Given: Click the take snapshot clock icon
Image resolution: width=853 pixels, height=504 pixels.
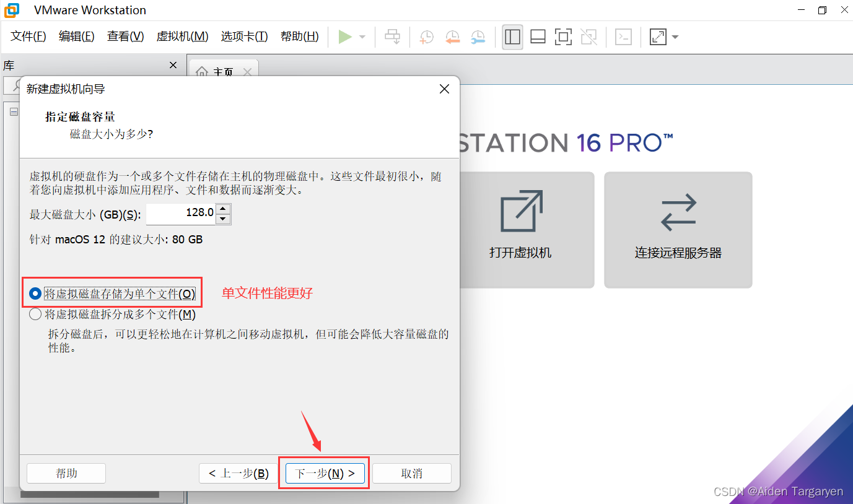Looking at the screenshot, I should tap(427, 37).
